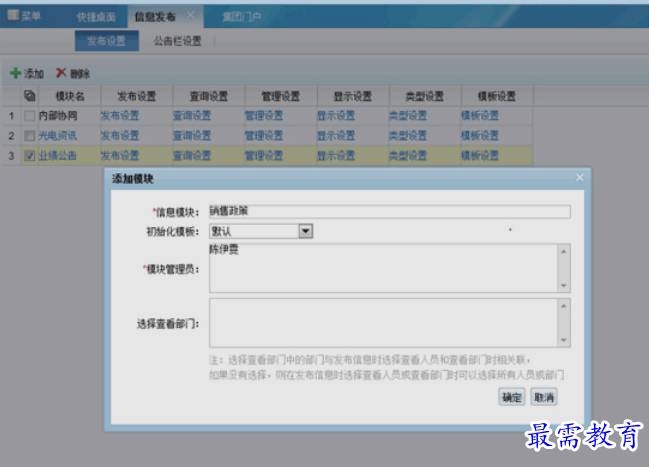Open 模板设置 link for 内部协同
The width and height of the screenshot is (649, 467).
coord(480,116)
